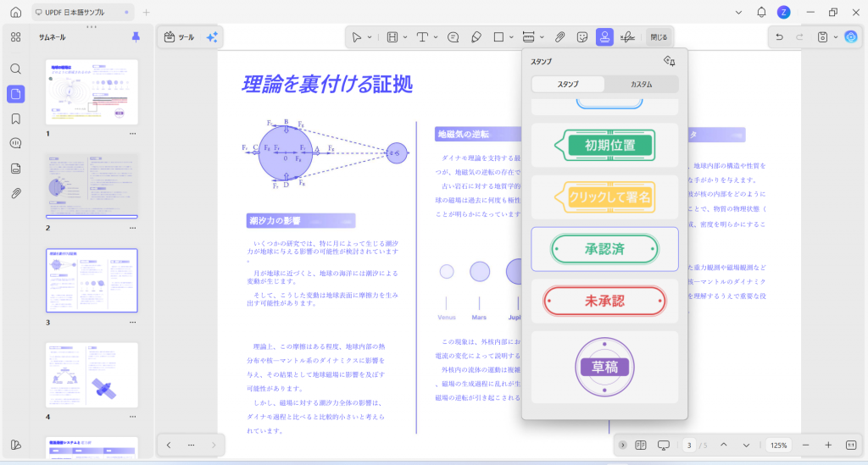Screen dimensions: 868x465
Task: Collapse the bottom bar with arrow circle
Action: 623,445
